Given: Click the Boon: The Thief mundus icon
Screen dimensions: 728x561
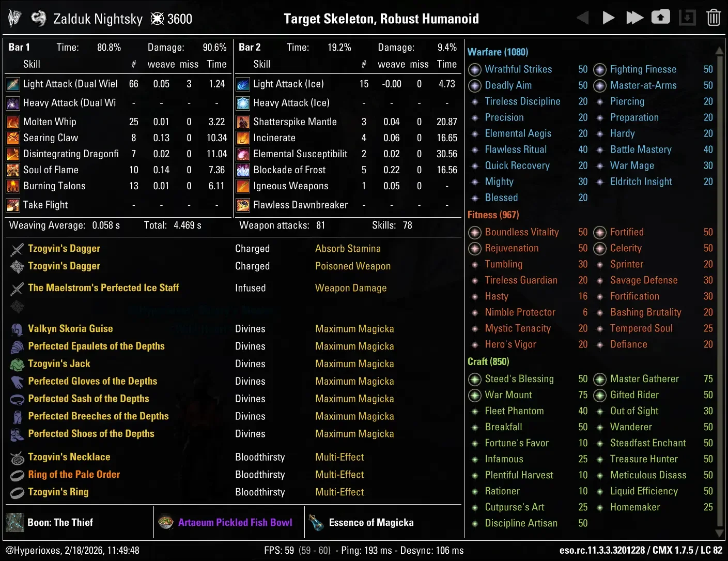Looking at the screenshot, I should [14, 522].
